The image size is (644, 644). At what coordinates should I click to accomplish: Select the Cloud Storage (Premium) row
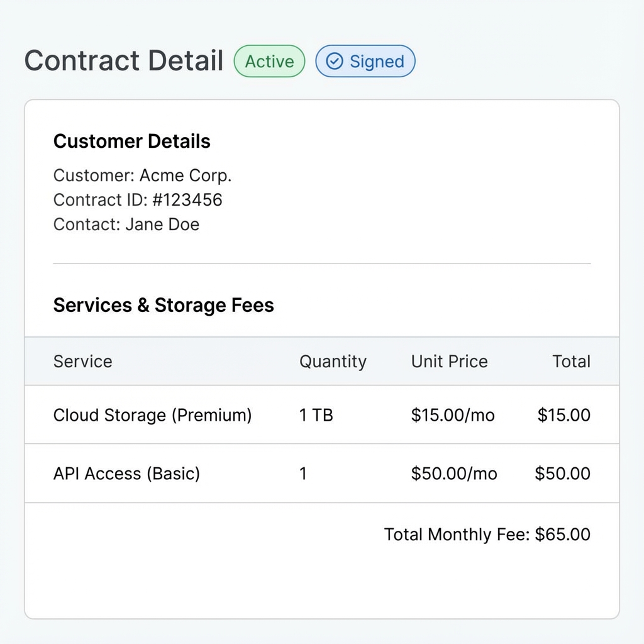152,415
